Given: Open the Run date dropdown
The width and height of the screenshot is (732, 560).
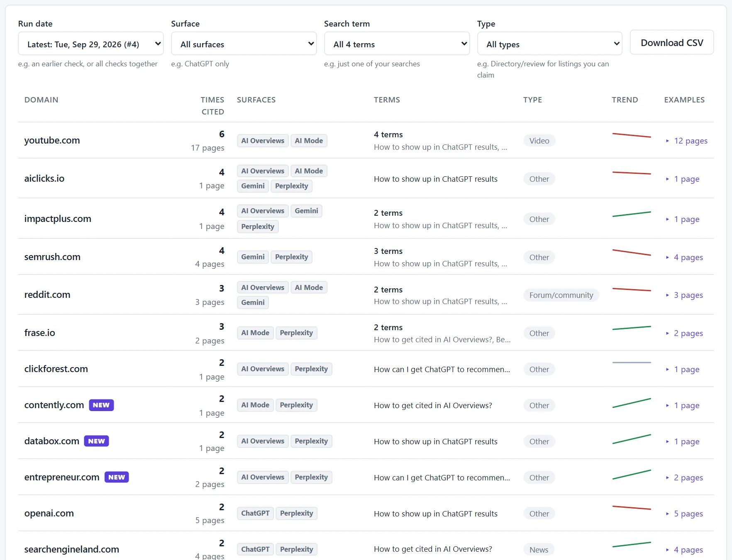Looking at the screenshot, I should click(x=91, y=44).
